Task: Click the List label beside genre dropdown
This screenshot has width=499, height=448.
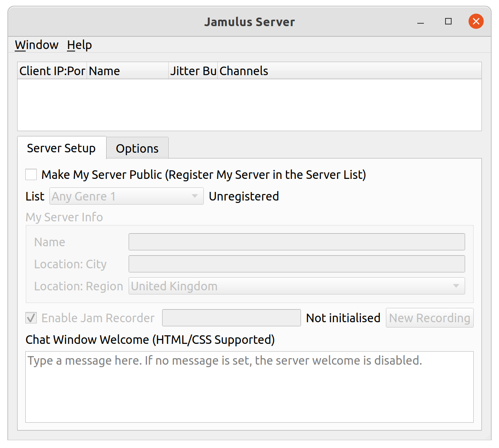Action: 35,196
